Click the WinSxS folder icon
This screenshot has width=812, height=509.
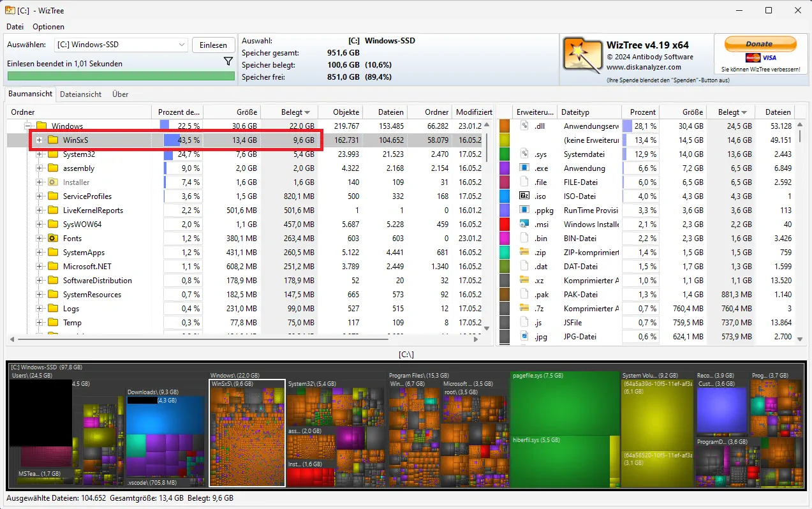pyautogui.click(x=53, y=140)
